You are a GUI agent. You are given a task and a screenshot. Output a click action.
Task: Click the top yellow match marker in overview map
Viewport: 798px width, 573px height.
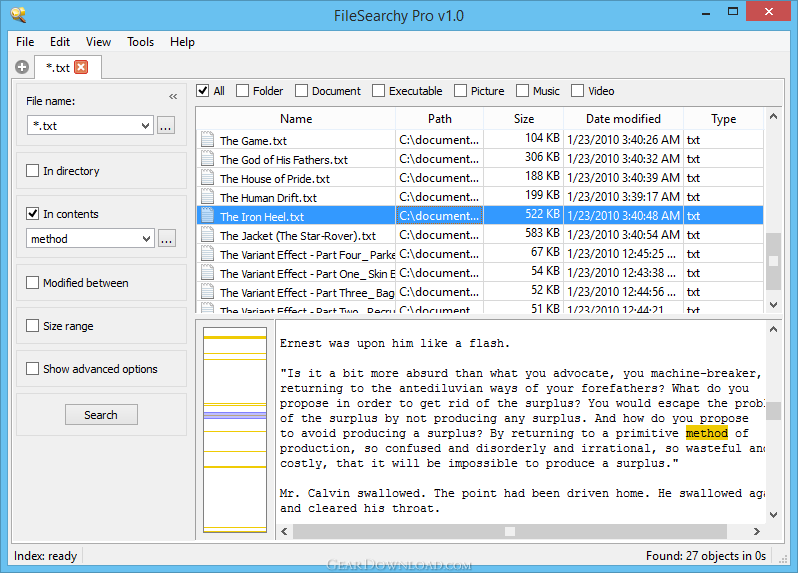(235, 337)
